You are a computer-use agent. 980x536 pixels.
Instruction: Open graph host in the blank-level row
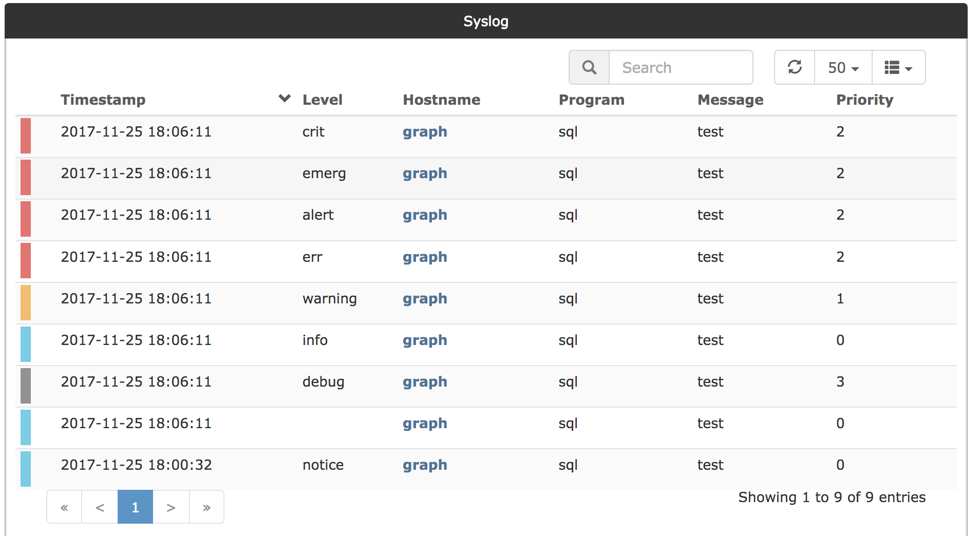425,424
